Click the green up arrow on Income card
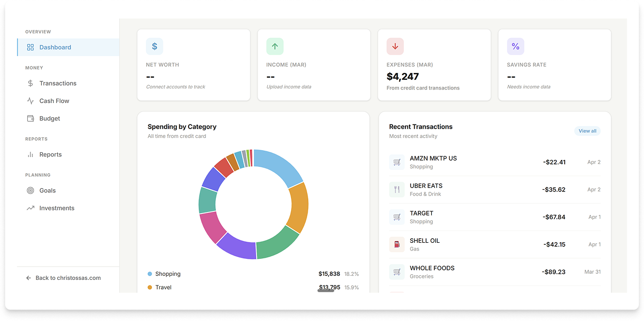Screen dimensions: 644x321 pos(275,46)
